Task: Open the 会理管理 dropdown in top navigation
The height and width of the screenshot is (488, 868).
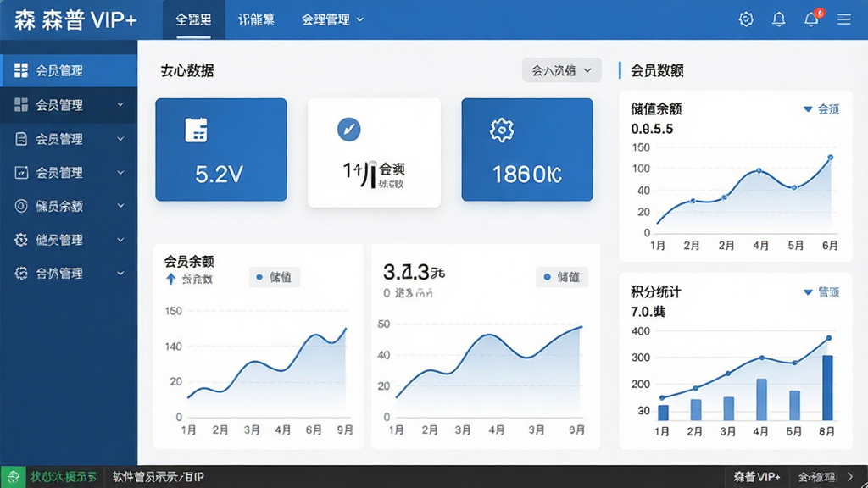Action: pyautogui.click(x=332, y=20)
